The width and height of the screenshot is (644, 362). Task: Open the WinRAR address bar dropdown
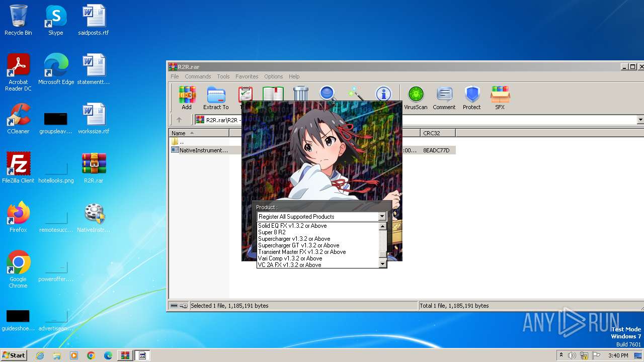[640, 120]
